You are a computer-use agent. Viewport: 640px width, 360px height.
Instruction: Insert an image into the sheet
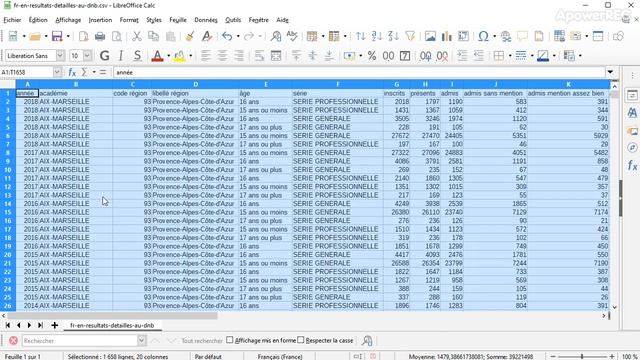430,37
